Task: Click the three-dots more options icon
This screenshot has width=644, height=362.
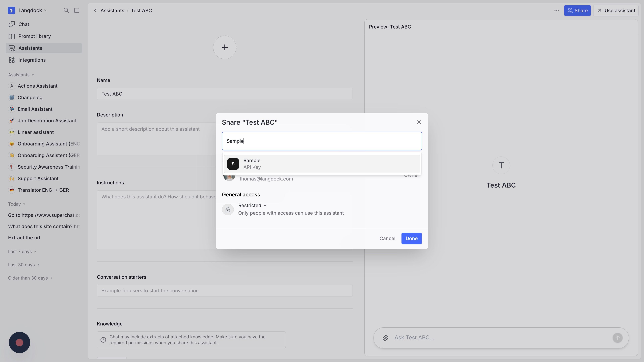Action: pos(556,11)
